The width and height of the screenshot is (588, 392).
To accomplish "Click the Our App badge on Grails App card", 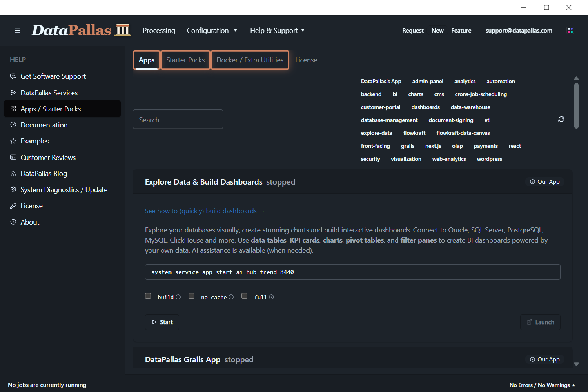I will pos(545,359).
